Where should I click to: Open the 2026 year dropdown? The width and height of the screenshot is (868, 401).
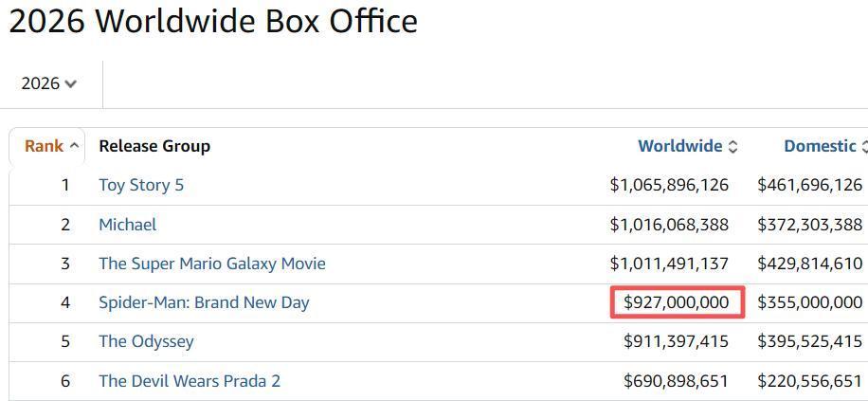48,83
